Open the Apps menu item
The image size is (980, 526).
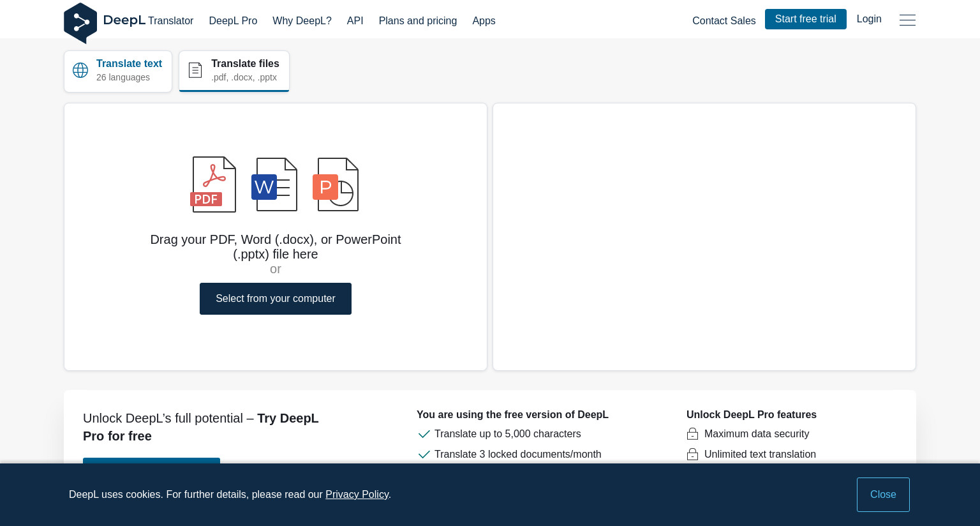pyautogui.click(x=484, y=20)
